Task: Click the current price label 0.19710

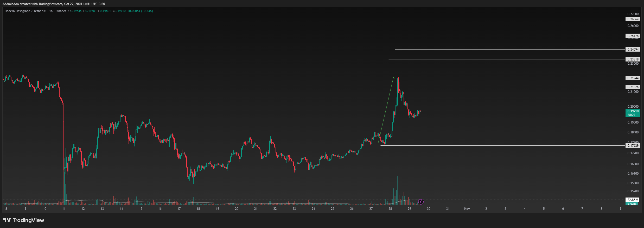Action: tap(633, 111)
